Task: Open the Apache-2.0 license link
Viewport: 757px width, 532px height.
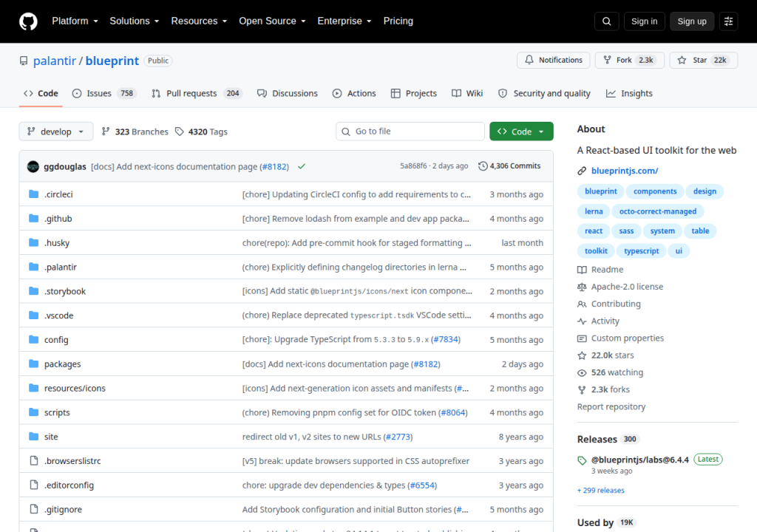Action: coord(627,287)
